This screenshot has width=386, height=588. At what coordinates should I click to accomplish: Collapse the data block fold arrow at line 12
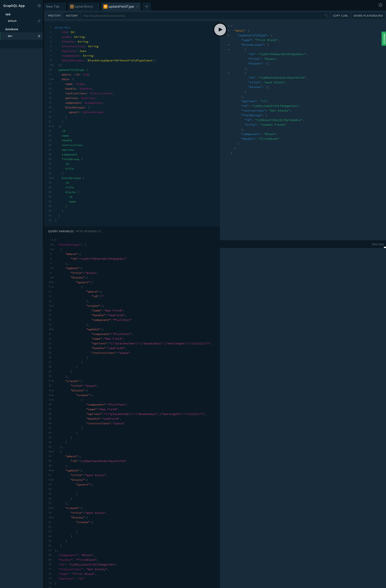(53, 79)
